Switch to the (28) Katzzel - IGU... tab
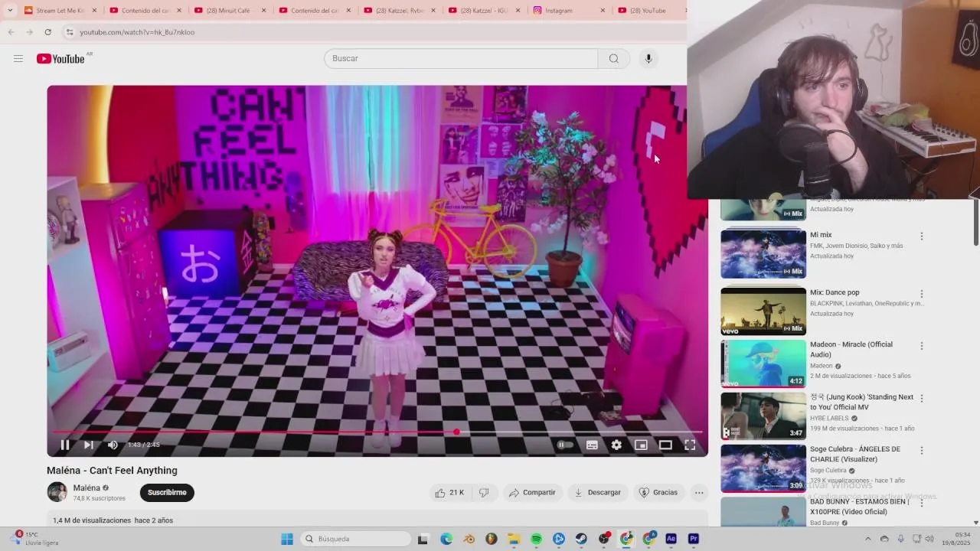 [x=484, y=11]
